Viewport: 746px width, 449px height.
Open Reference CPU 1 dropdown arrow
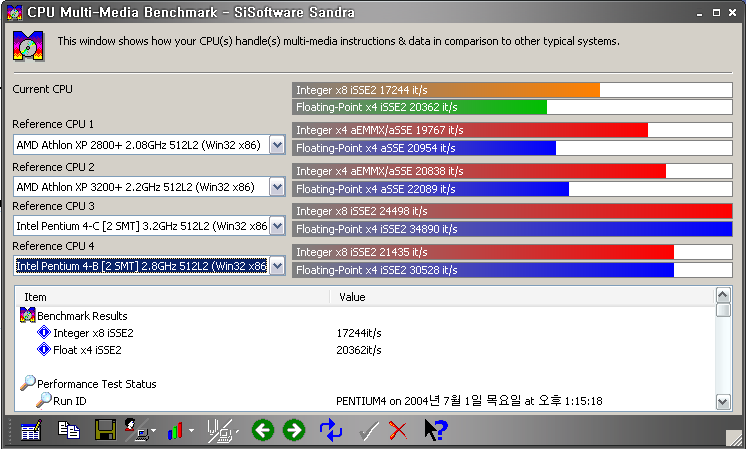point(277,145)
